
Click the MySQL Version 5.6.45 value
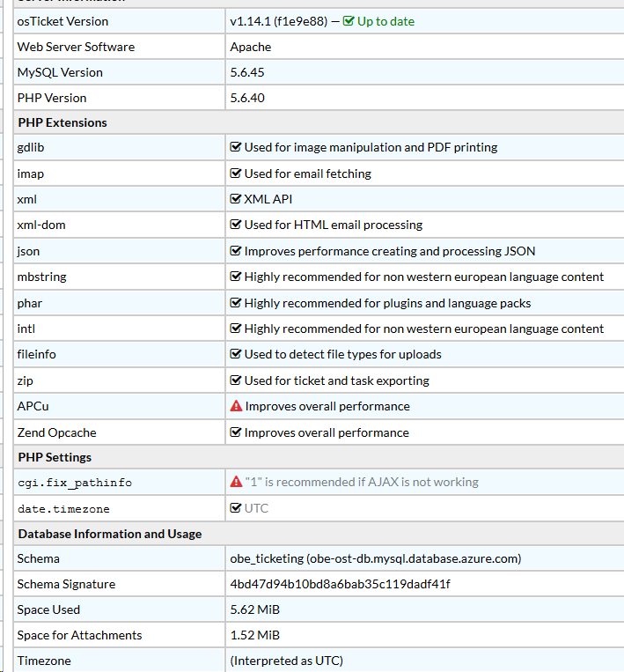pyautogui.click(x=247, y=72)
